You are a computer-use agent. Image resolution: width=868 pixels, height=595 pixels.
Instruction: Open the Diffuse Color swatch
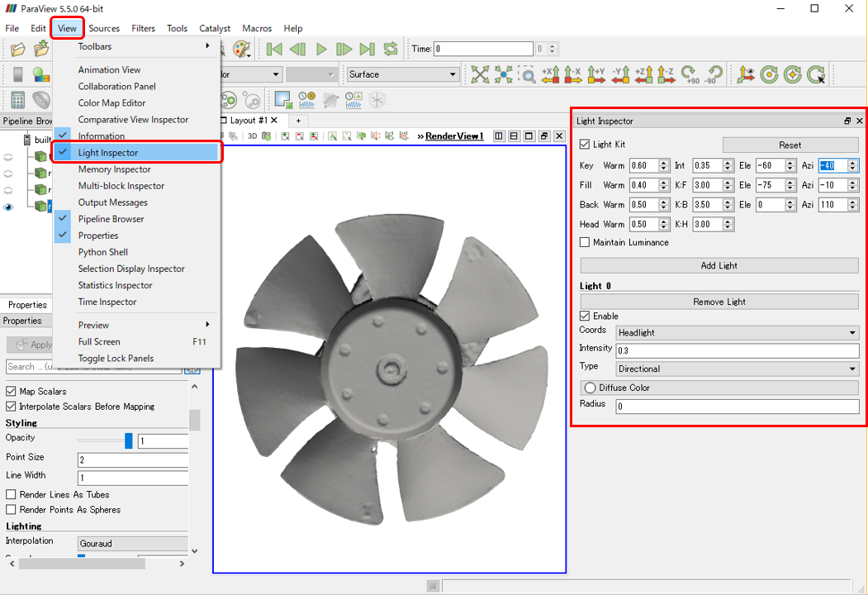(x=719, y=388)
